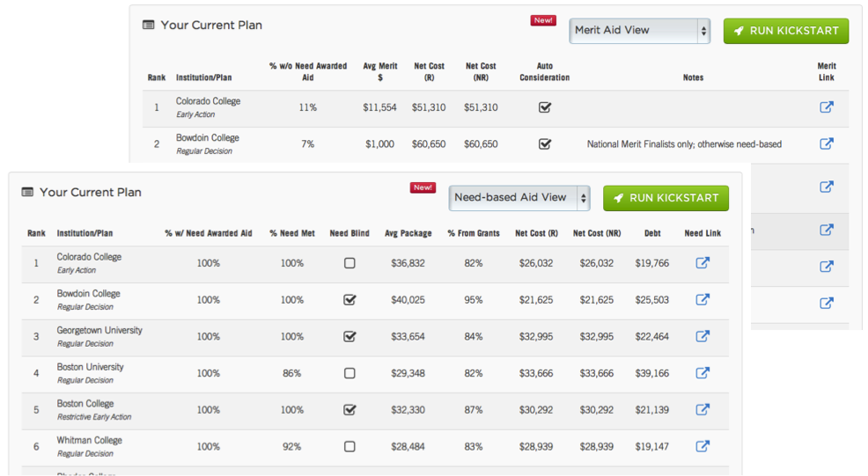Toggle Need Blind checkbox for Colorado College
The image size is (868, 476).
pyautogui.click(x=349, y=263)
